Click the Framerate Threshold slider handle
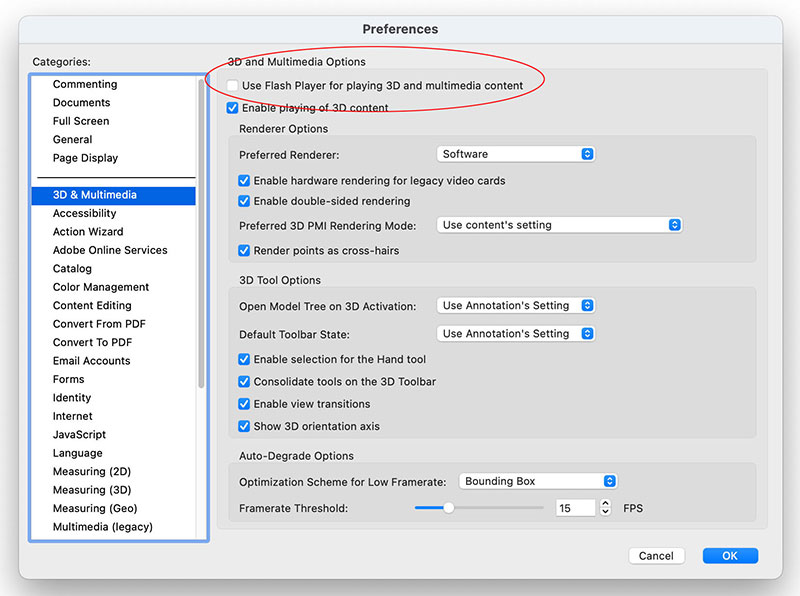This screenshot has width=800, height=596. point(448,508)
